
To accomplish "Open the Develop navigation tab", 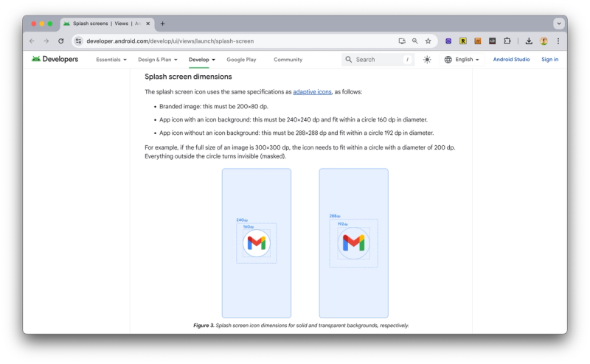I will tap(202, 60).
